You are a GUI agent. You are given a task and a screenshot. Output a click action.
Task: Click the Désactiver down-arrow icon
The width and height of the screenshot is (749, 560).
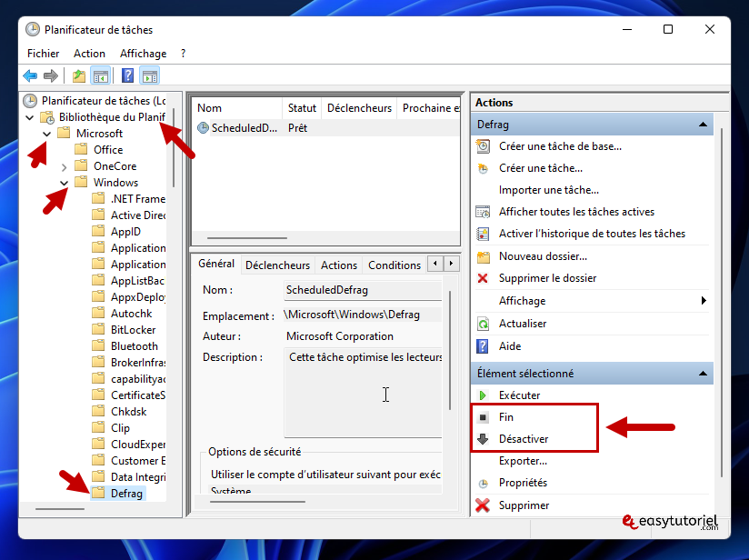[x=483, y=439]
